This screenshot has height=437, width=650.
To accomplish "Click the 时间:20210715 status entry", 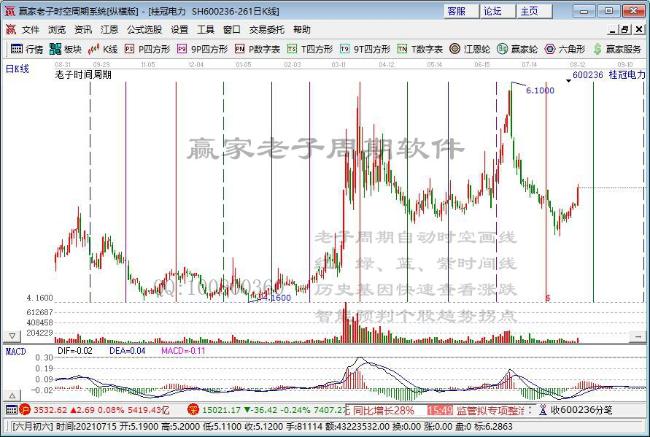I will point(85,426).
